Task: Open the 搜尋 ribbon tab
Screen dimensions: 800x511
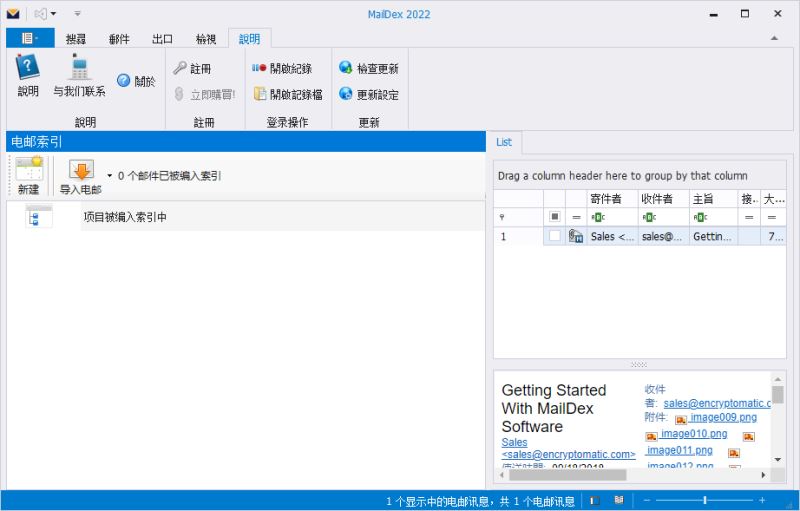Action: pos(76,39)
